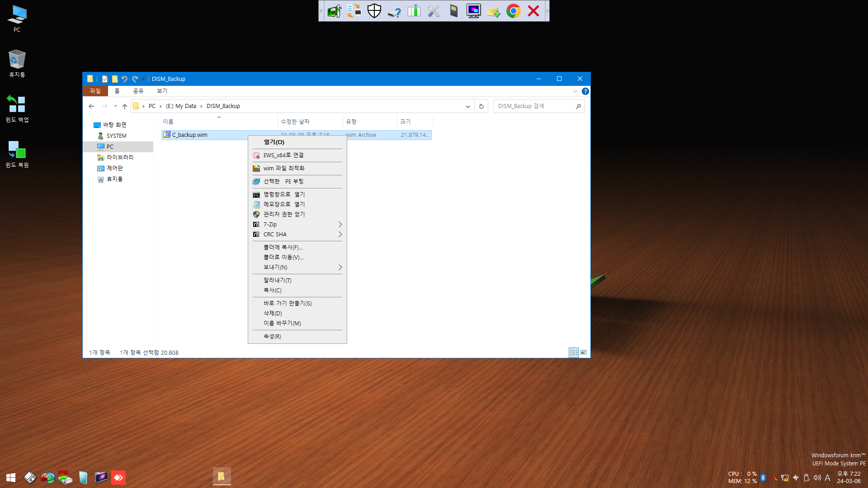Click the Bluetooth tray icon
This screenshot has width=868, height=488.
tap(763, 478)
